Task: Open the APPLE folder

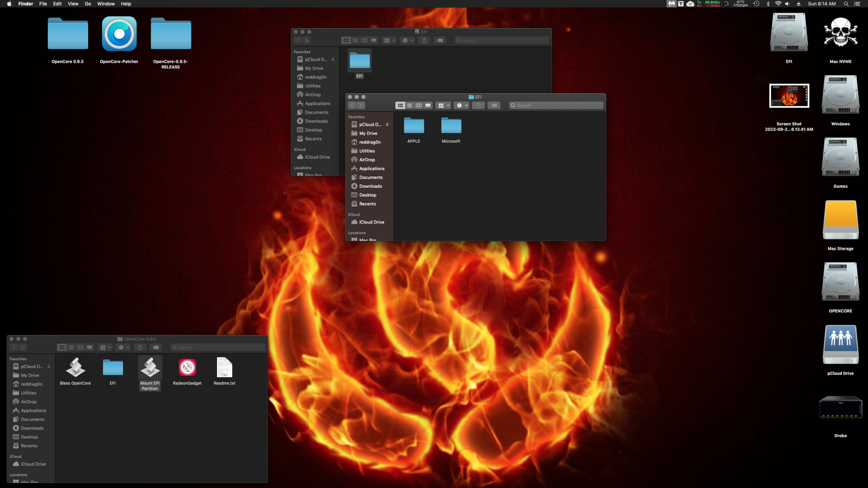Action: tap(414, 126)
